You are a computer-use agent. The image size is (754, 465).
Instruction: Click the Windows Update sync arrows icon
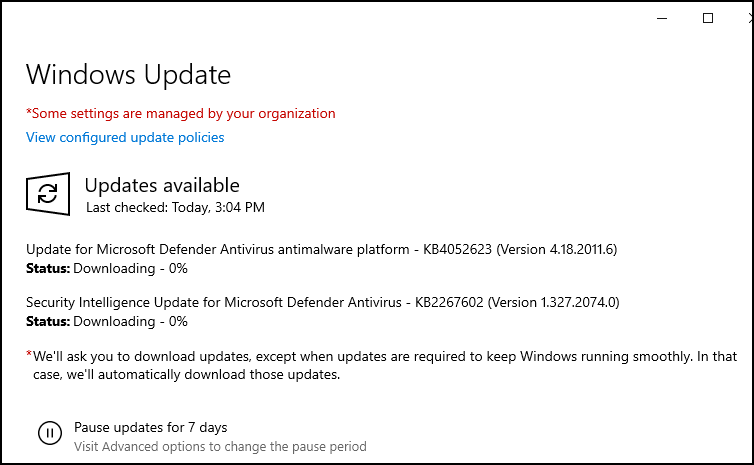click(x=48, y=194)
